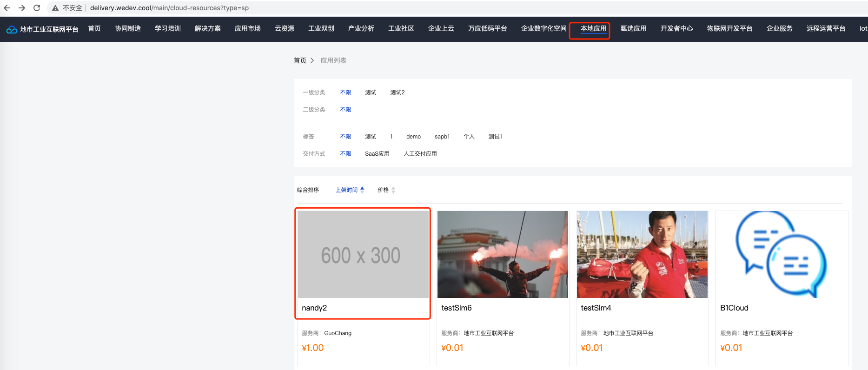Sort by 上架时间

[350, 190]
